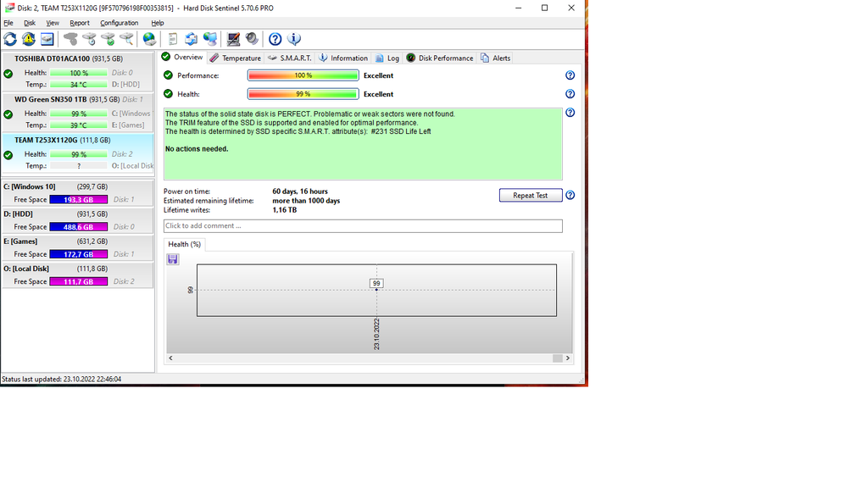Viewport: 868px width, 477px height.
Task: Switch to the S.M.A.R.T. tab
Action: (290, 58)
